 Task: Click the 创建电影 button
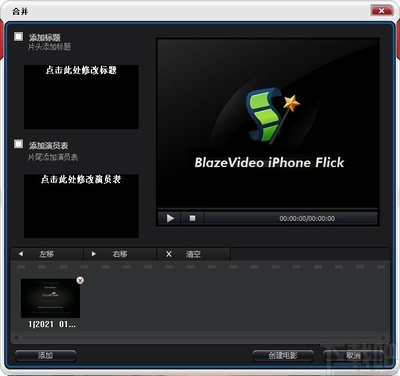pyautogui.click(x=283, y=356)
